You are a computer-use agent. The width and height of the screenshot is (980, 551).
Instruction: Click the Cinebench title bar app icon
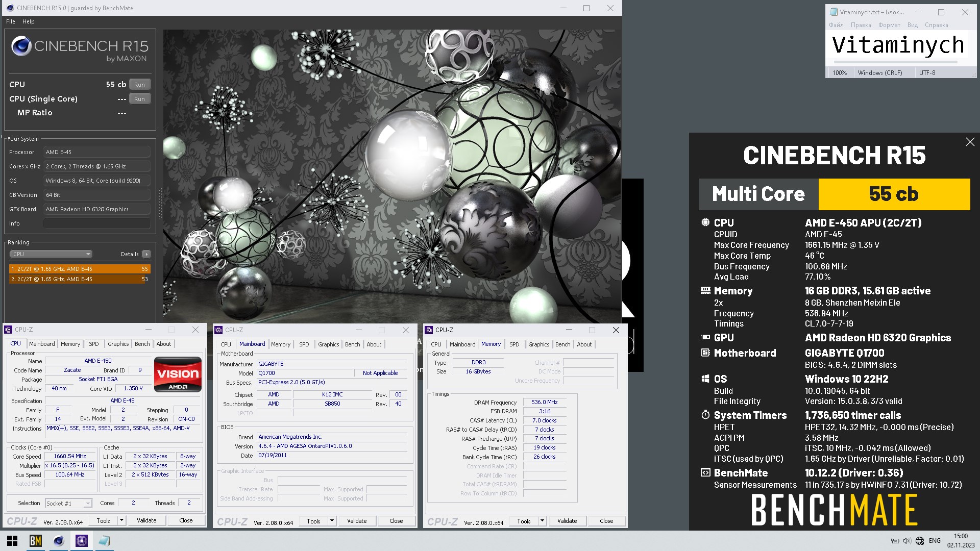[x=9, y=8]
